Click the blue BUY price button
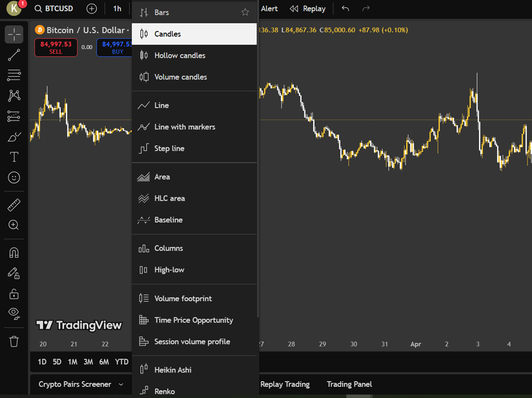 (x=115, y=47)
